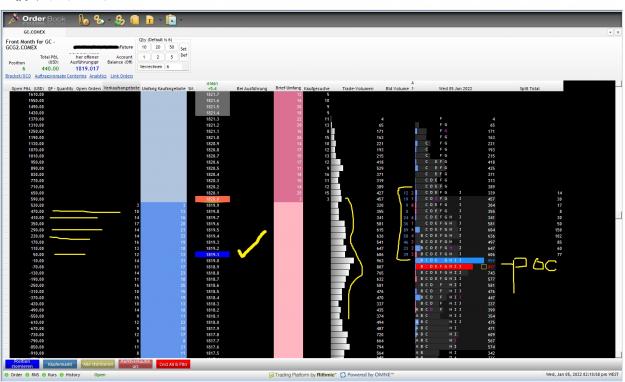The width and height of the screenshot is (625, 382).
Task: Click the dark red button in bottom bar
Action: click(136, 364)
